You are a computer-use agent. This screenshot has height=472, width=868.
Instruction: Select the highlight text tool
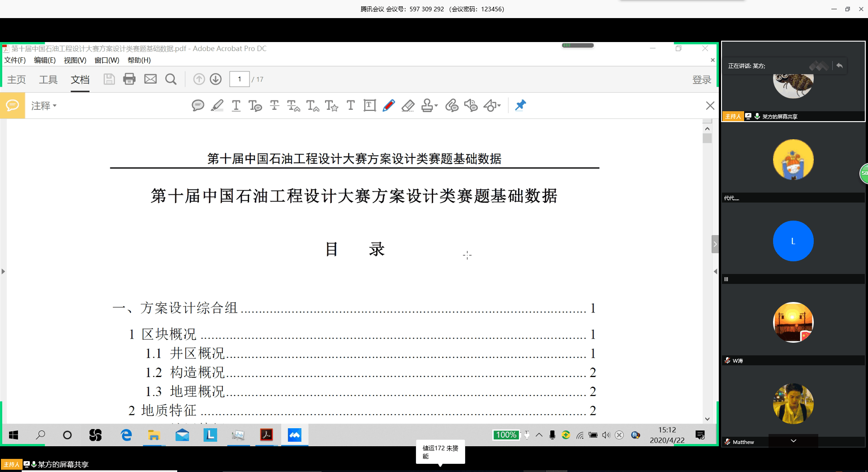[217, 106]
